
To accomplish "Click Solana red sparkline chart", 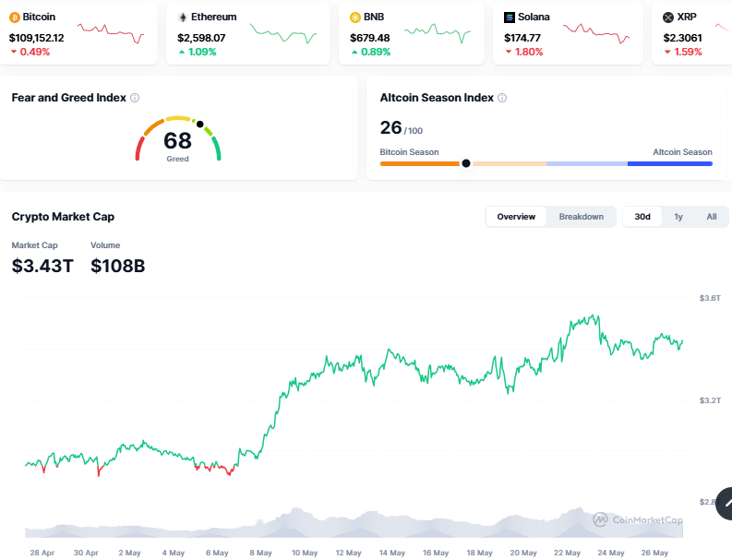I will tap(596, 32).
